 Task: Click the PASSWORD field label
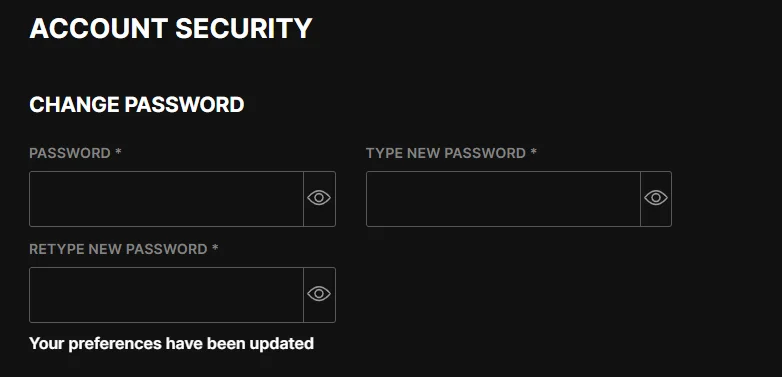70,153
